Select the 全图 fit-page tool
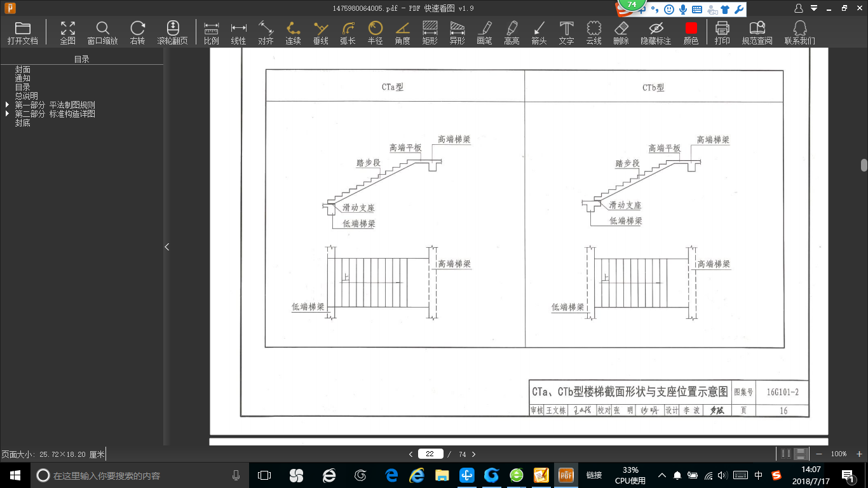Screen dimensions: 868x488 67,32
